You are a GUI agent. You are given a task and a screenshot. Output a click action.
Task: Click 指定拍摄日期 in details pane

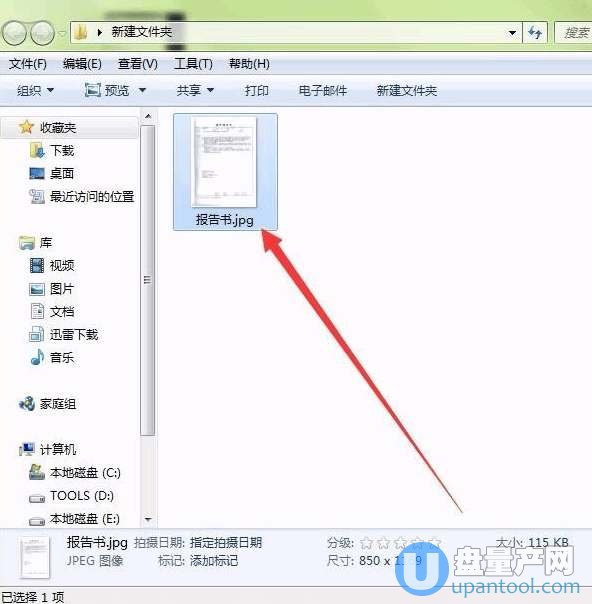click(226, 543)
